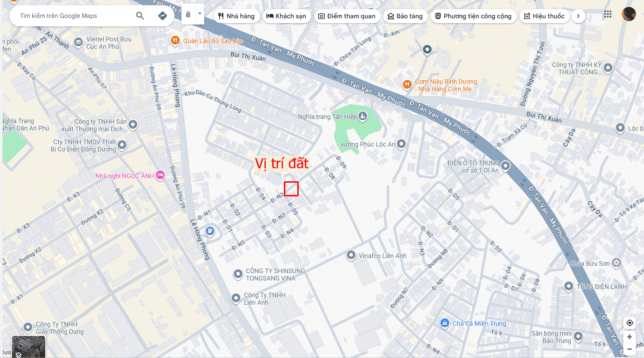This screenshot has width=644, height=358.
Task: Switch to satellite layer thumbnail
Action: 28,346
